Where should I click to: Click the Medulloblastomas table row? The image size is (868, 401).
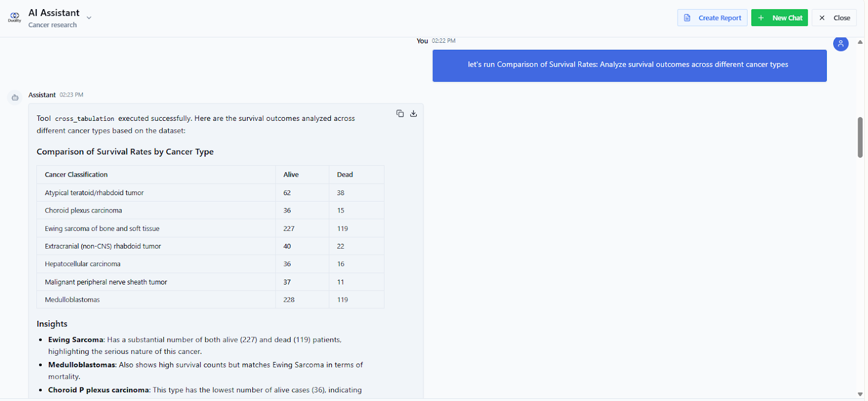(210, 300)
